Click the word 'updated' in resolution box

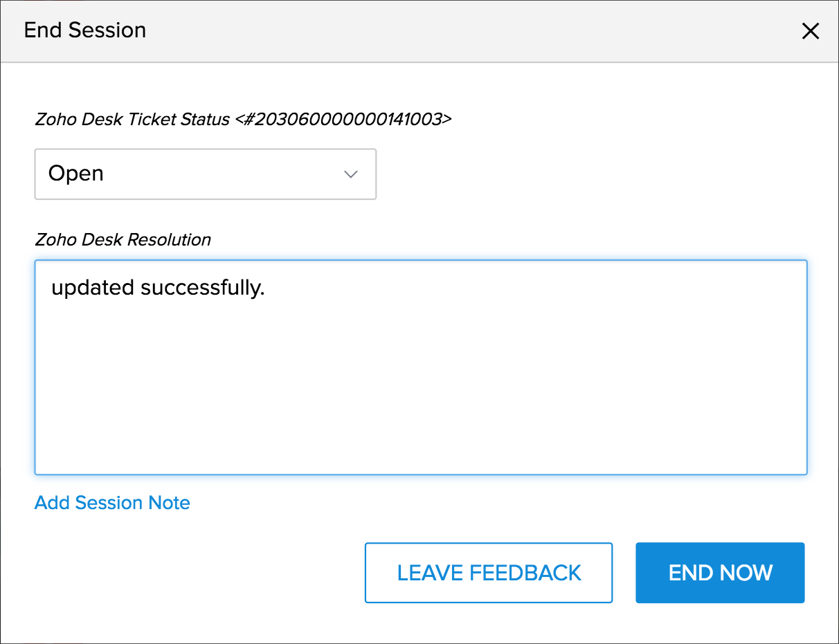93,288
